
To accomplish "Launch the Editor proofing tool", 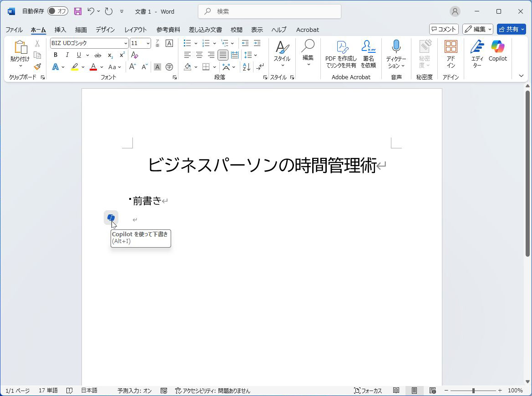I will click(x=477, y=53).
